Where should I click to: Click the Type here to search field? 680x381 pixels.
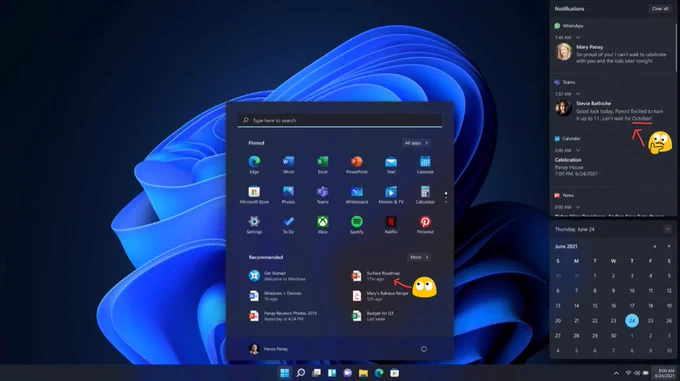point(340,120)
